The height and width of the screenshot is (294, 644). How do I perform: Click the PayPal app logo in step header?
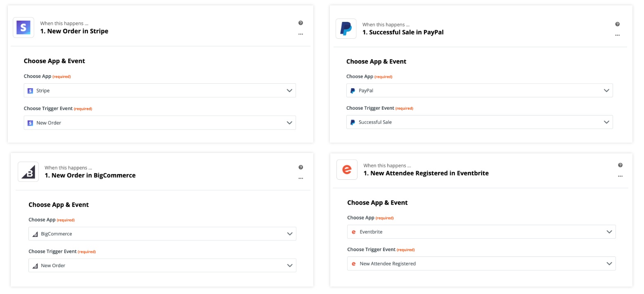click(346, 28)
